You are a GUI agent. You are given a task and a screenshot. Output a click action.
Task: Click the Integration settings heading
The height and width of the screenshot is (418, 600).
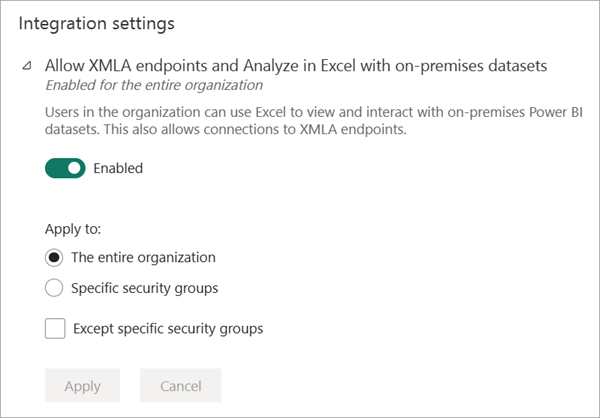coord(97,21)
